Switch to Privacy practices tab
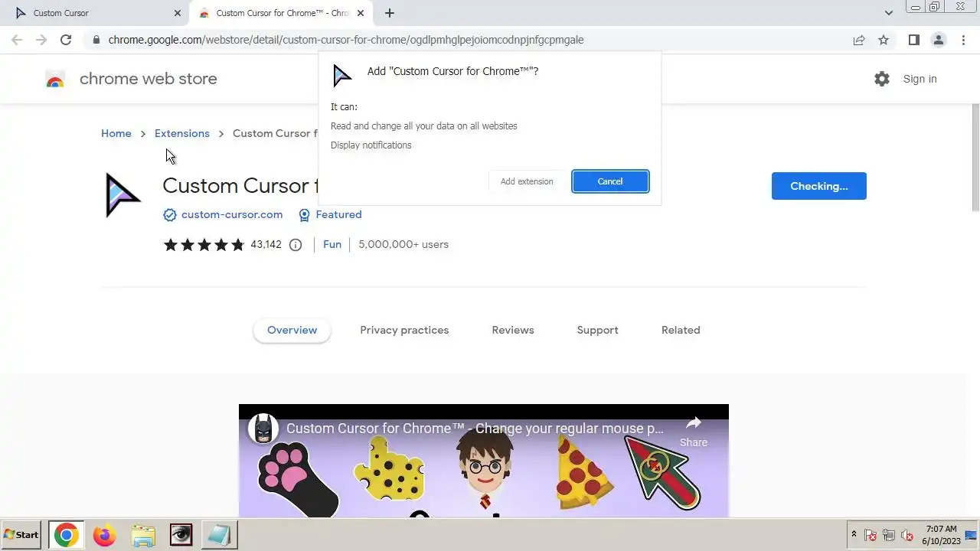This screenshot has height=551, width=980. [404, 331]
